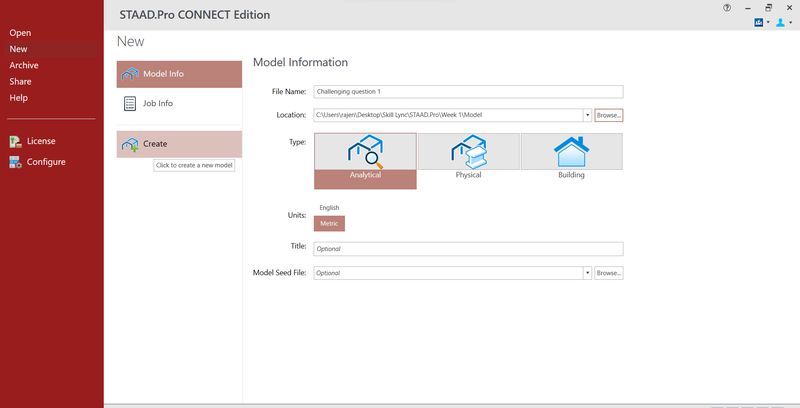
Task: Expand the CONNECT Advisor dropdown arrow
Action: tap(768, 22)
